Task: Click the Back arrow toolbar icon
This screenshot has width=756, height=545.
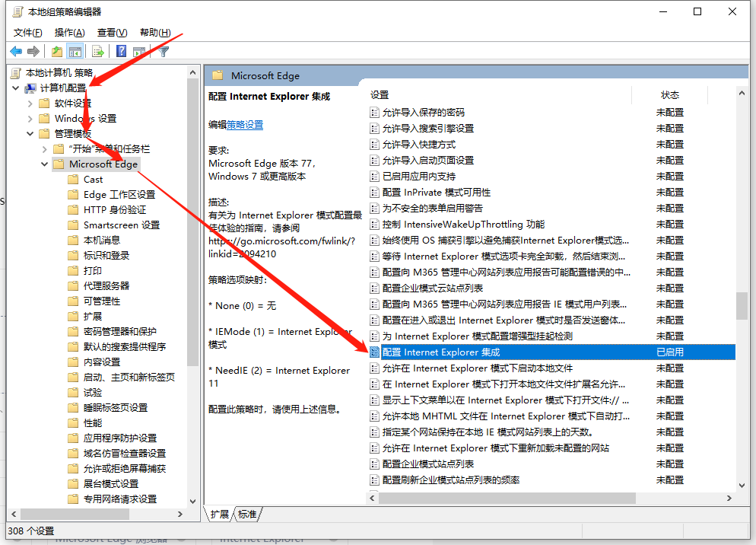Action: tap(16, 51)
